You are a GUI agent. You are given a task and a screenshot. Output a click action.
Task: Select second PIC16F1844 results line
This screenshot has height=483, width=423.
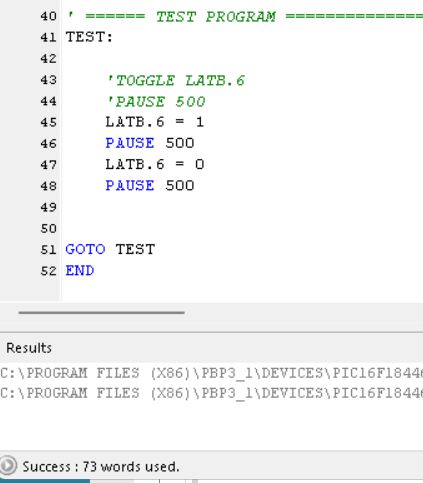pos(211,393)
